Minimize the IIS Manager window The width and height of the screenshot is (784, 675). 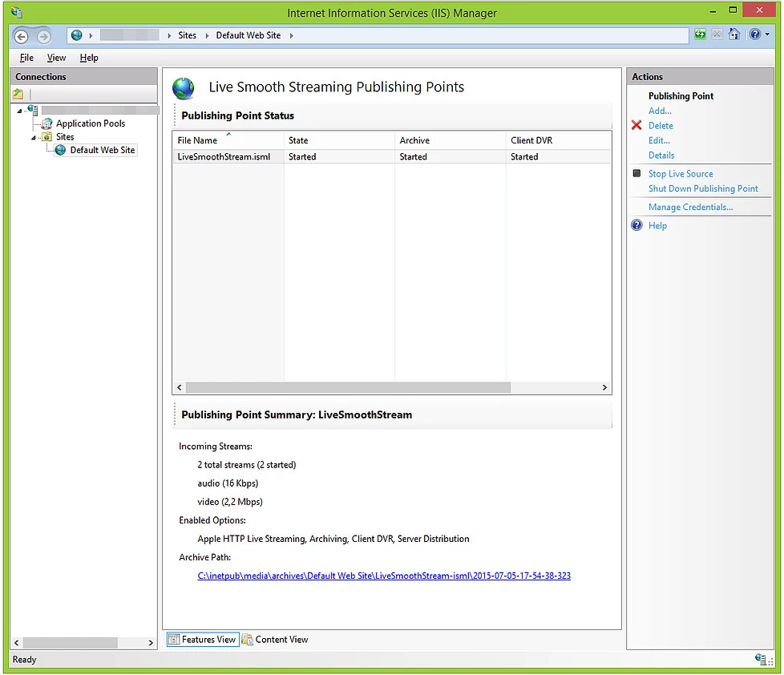pos(713,11)
